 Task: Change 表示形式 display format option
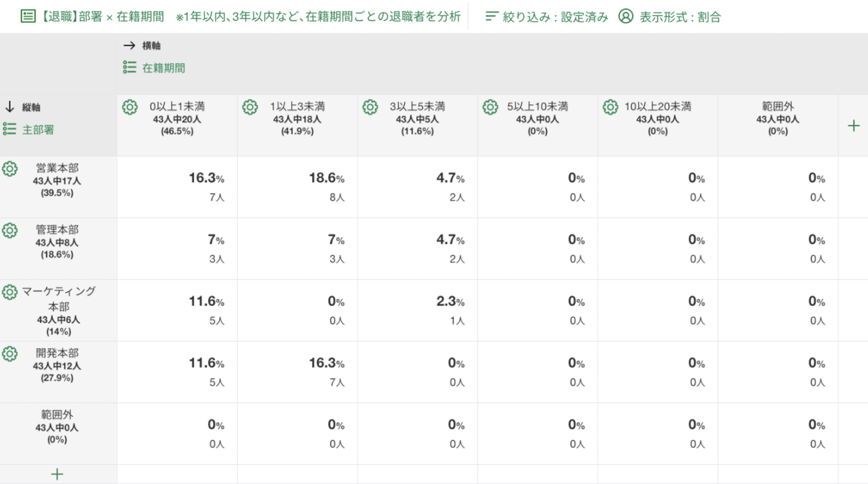670,17
